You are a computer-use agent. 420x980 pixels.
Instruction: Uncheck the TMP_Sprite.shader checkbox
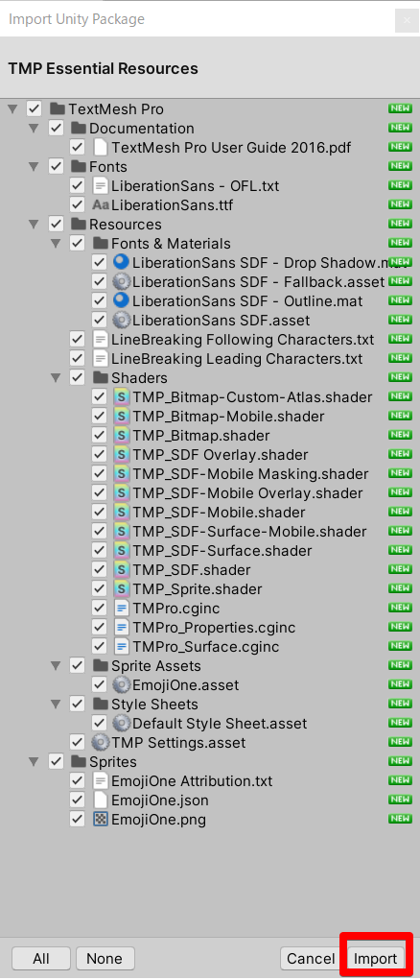[99, 588]
